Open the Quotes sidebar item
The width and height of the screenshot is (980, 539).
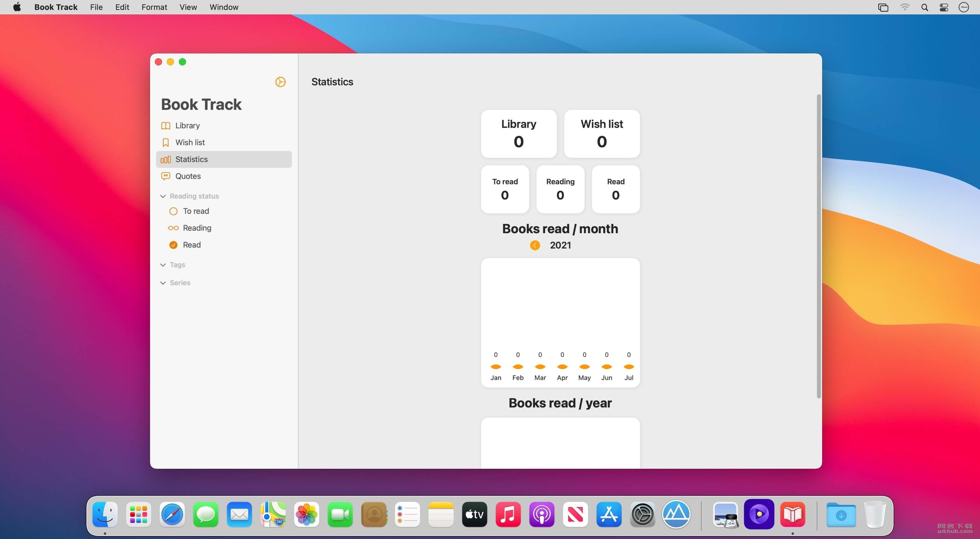pyautogui.click(x=224, y=176)
